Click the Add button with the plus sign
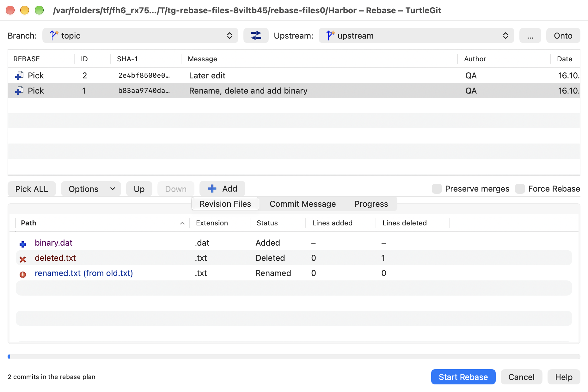 click(x=222, y=189)
